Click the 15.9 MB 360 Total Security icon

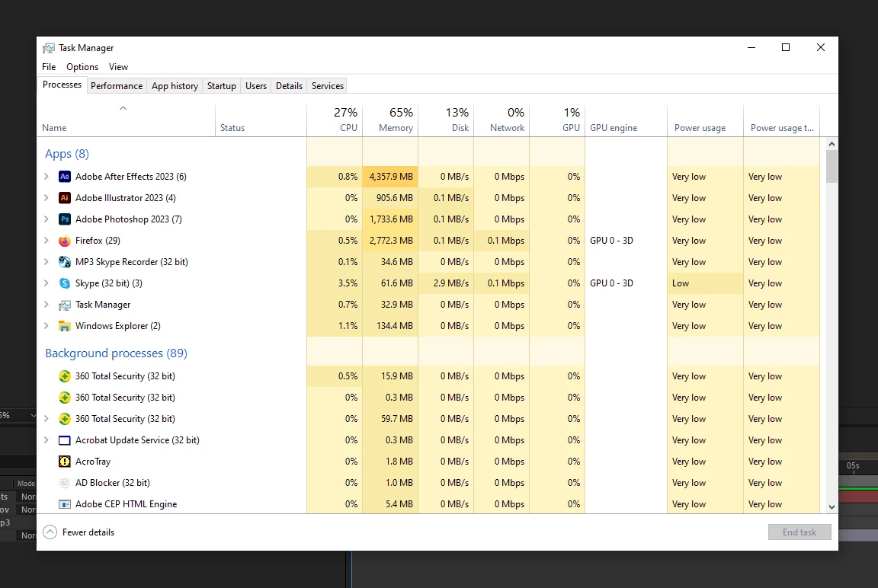click(64, 376)
